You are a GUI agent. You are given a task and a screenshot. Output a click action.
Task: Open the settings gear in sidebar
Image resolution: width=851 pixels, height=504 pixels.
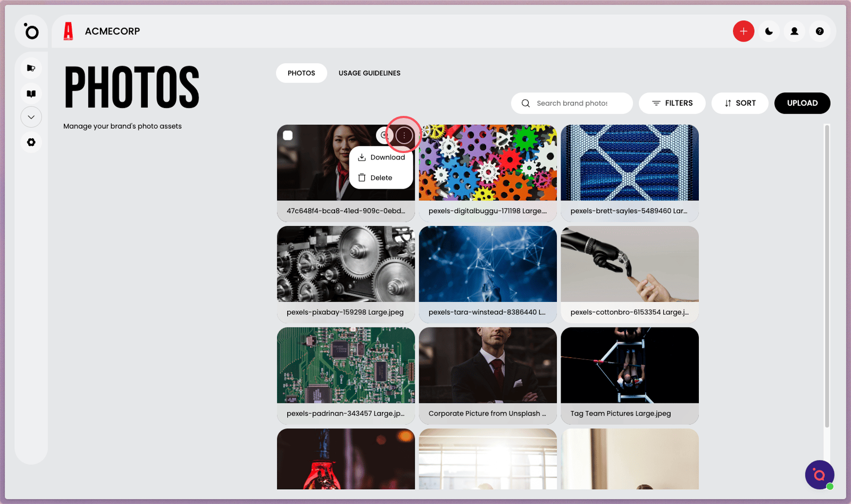tap(31, 142)
